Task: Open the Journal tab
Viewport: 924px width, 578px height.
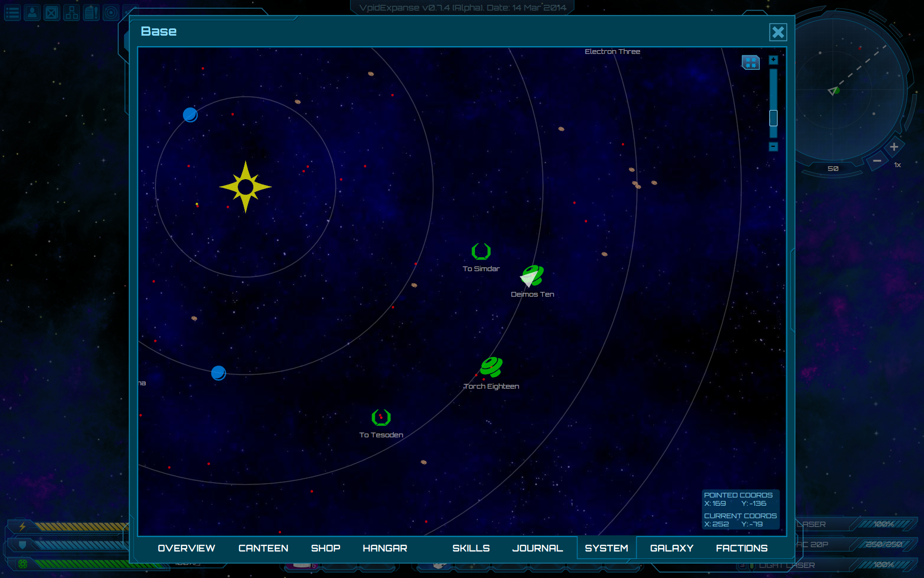Action: tap(538, 548)
